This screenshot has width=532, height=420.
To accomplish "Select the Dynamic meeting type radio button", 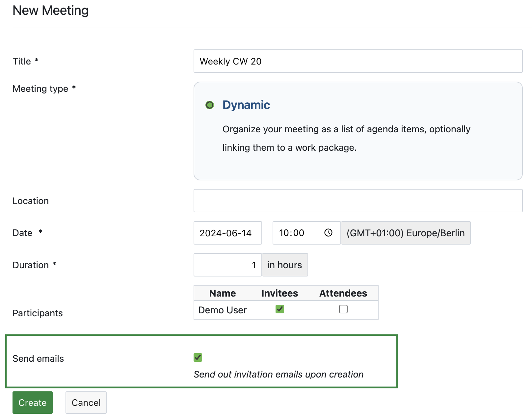I will pyautogui.click(x=210, y=105).
